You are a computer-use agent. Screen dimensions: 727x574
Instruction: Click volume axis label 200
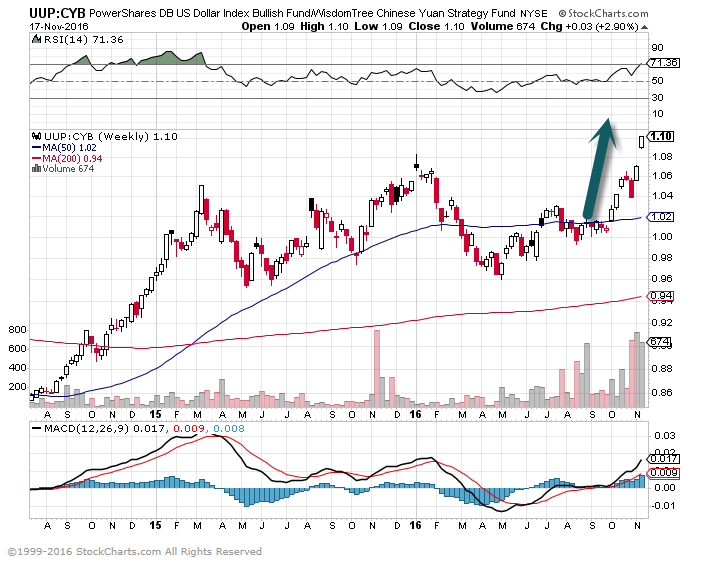coord(18,387)
